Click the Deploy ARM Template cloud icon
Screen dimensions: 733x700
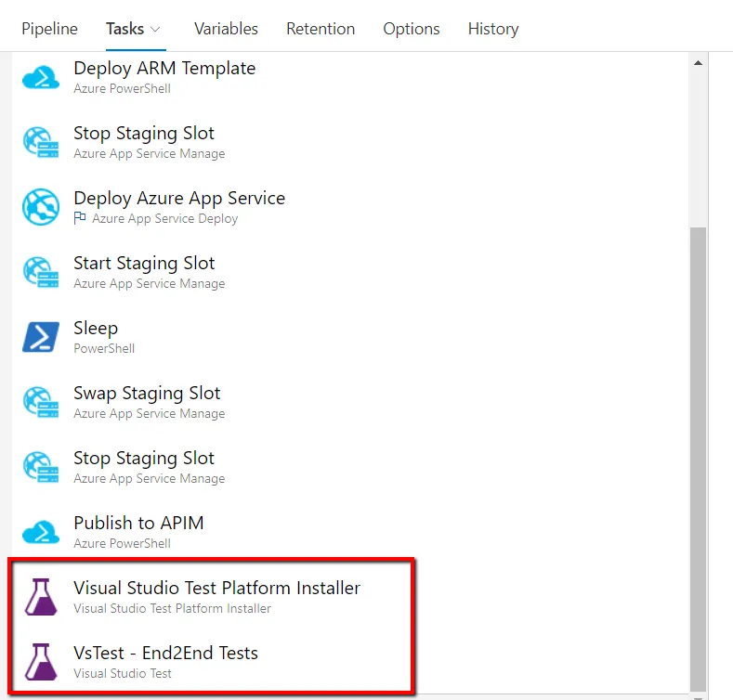coord(41,78)
